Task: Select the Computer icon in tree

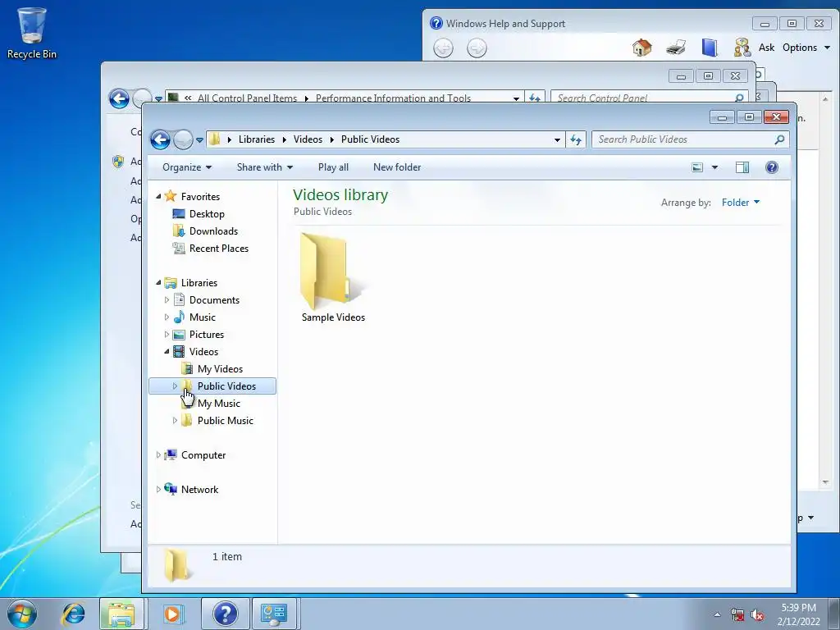Action: [x=171, y=454]
